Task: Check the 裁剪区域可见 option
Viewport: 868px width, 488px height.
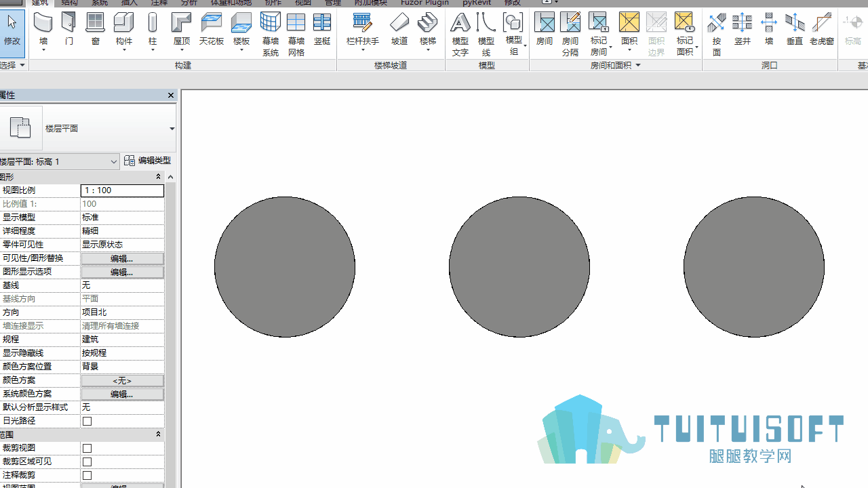Action: [x=87, y=462]
